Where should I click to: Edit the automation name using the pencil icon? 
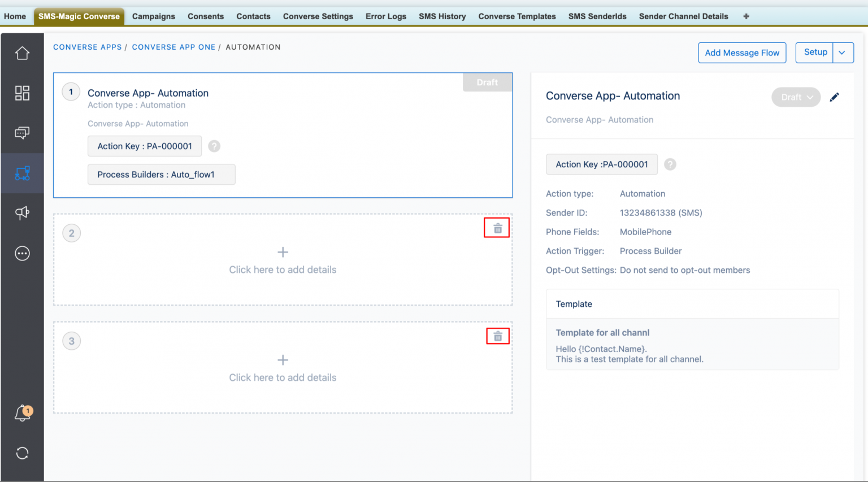click(x=835, y=97)
